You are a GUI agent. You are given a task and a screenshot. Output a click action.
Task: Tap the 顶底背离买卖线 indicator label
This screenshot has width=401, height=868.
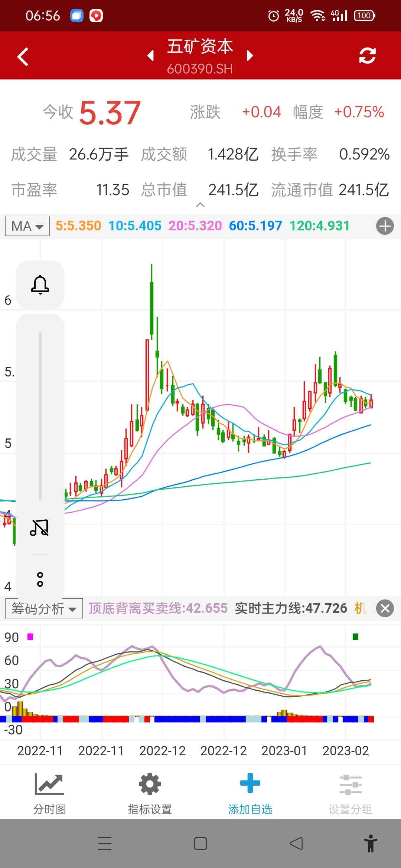click(158, 608)
